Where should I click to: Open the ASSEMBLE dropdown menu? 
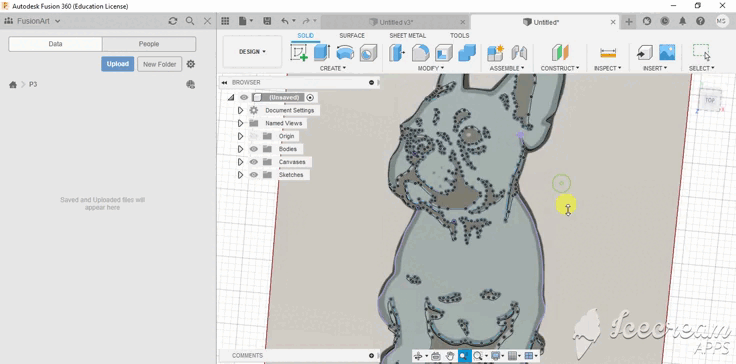coord(507,69)
